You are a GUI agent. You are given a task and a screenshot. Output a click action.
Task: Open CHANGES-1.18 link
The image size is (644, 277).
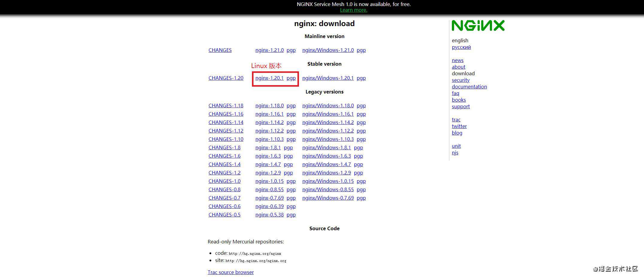(x=226, y=106)
